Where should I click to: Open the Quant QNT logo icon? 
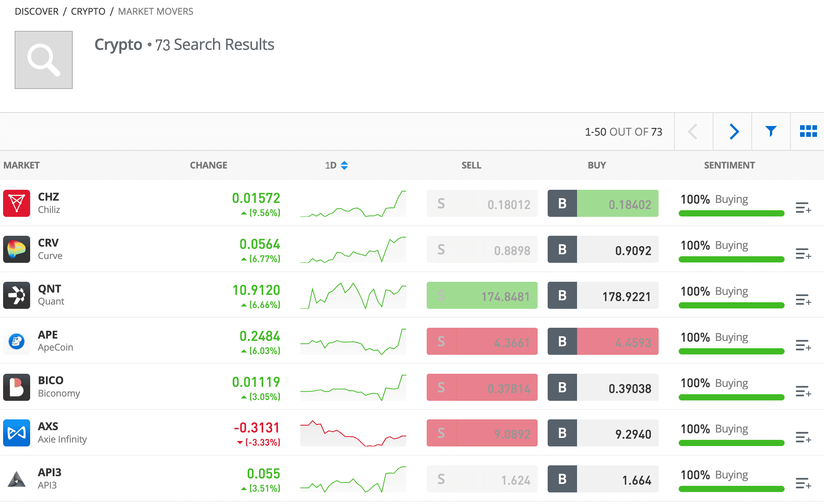pos(17,295)
